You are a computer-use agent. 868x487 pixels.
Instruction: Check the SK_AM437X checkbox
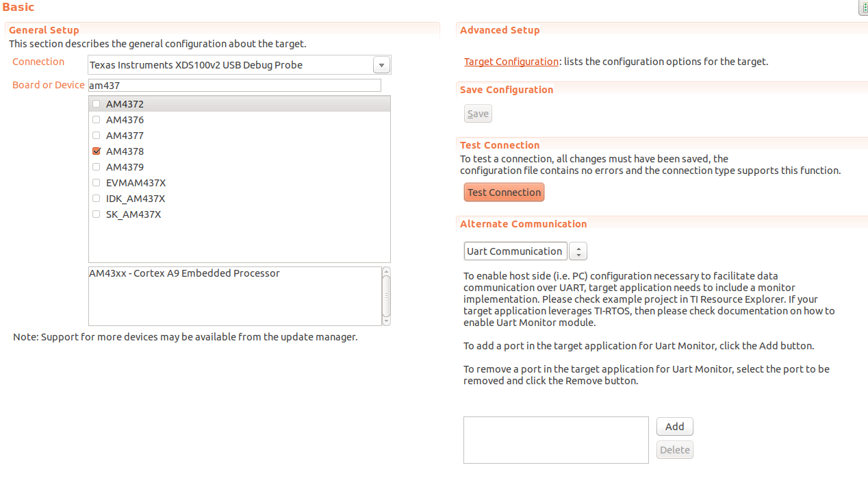[96, 214]
